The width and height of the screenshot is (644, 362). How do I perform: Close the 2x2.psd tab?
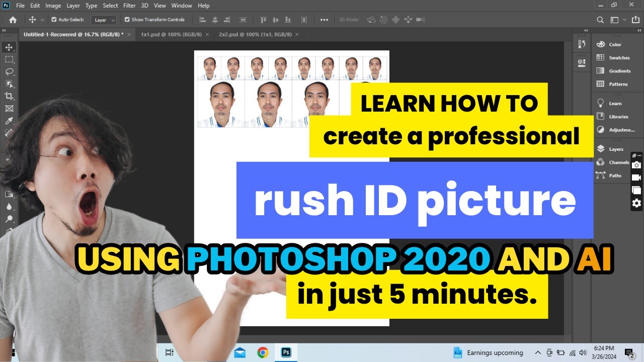click(x=297, y=34)
